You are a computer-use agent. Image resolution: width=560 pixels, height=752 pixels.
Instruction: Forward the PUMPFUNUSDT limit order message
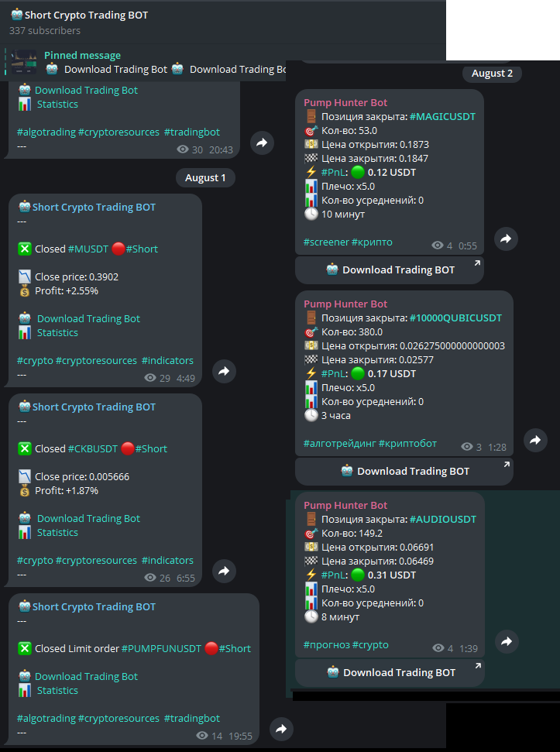pyautogui.click(x=281, y=730)
